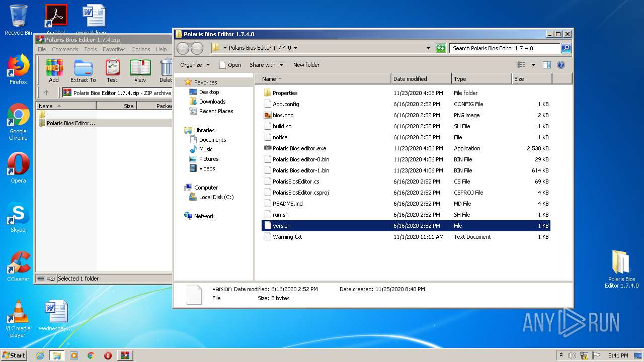Select Downloads in navigation pane
Viewport: 644px width, 362px height.
(212, 102)
